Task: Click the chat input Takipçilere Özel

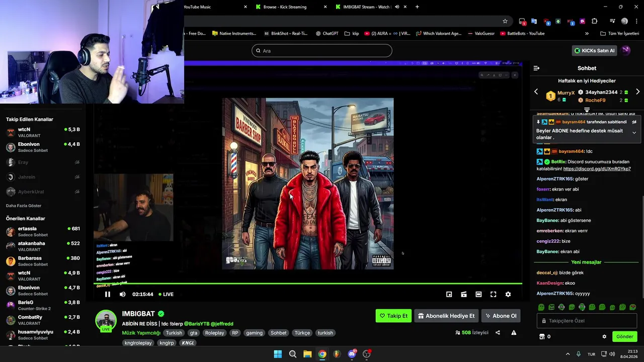Action: (x=587, y=321)
